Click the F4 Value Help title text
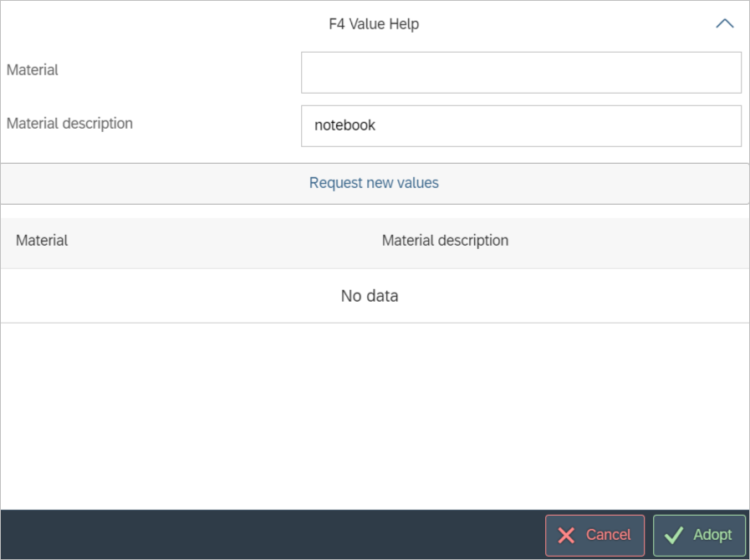 (x=374, y=24)
